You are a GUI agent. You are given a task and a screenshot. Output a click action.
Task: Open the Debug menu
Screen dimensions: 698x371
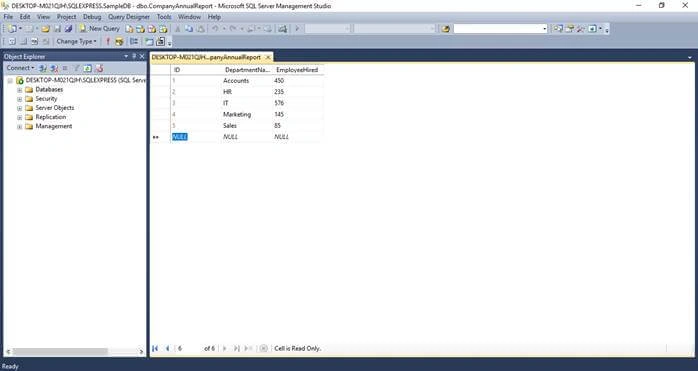click(x=92, y=16)
